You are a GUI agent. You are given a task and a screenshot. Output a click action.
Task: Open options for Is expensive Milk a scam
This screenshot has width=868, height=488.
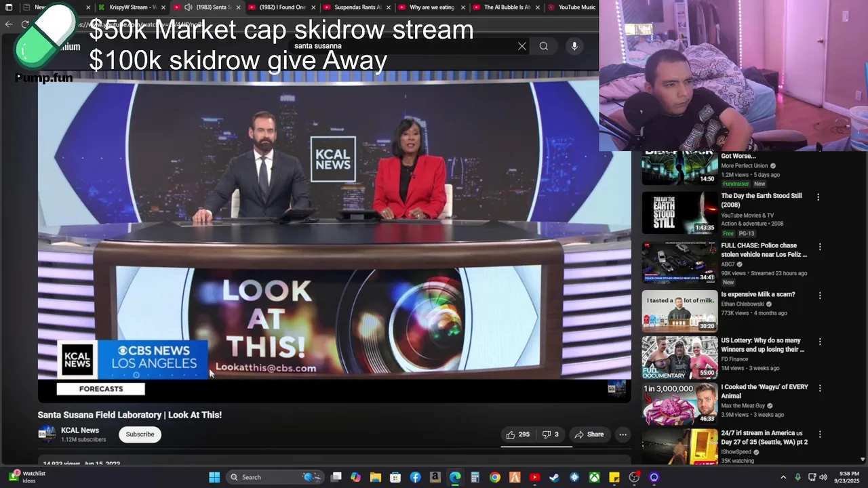[x=820, y=296]
